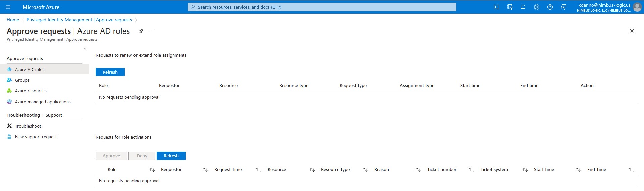644x191 pixels.
Task: Click the Groups sidebar icon
Action: 9,80
